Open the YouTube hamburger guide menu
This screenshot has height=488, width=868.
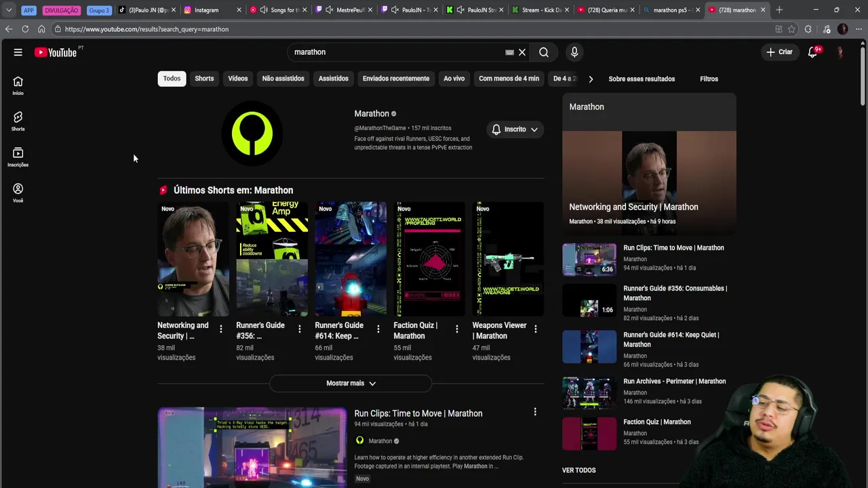click(x=18, y=52)
